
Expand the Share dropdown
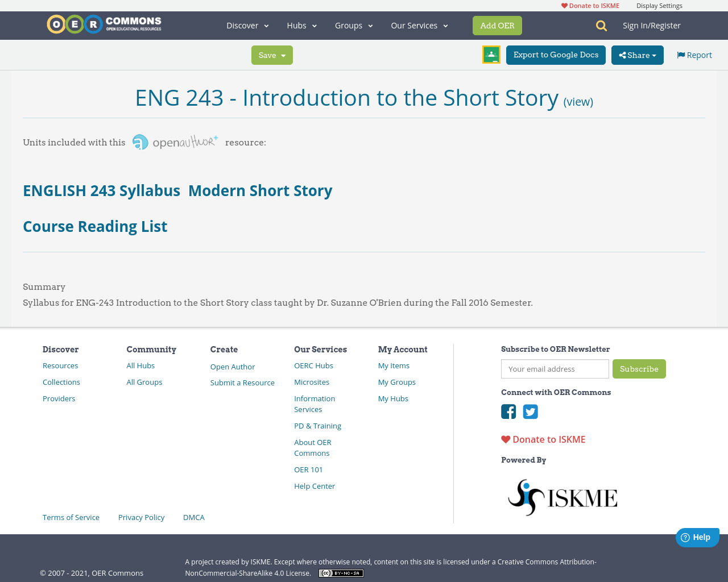(637, 55)
